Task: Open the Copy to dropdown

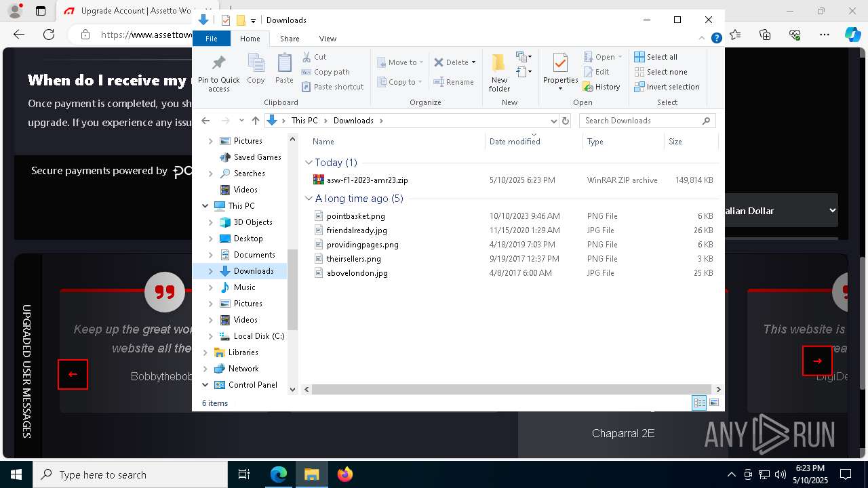Action: [400, 82]
